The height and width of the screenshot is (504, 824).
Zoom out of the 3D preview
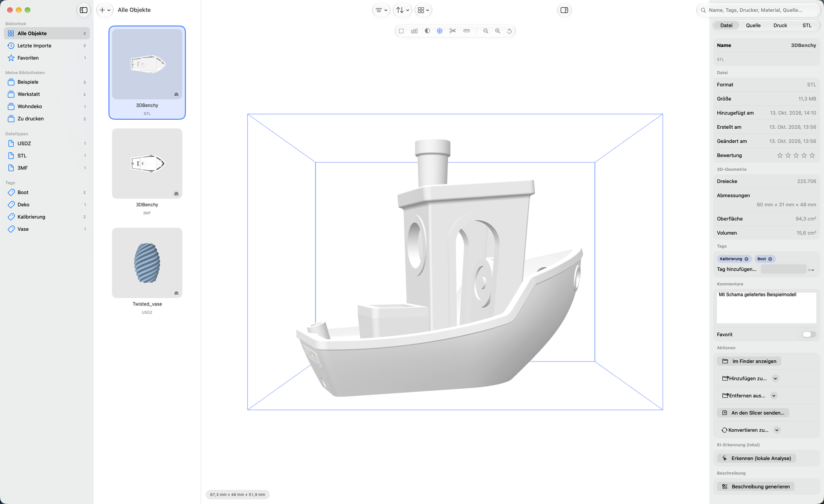485,31
